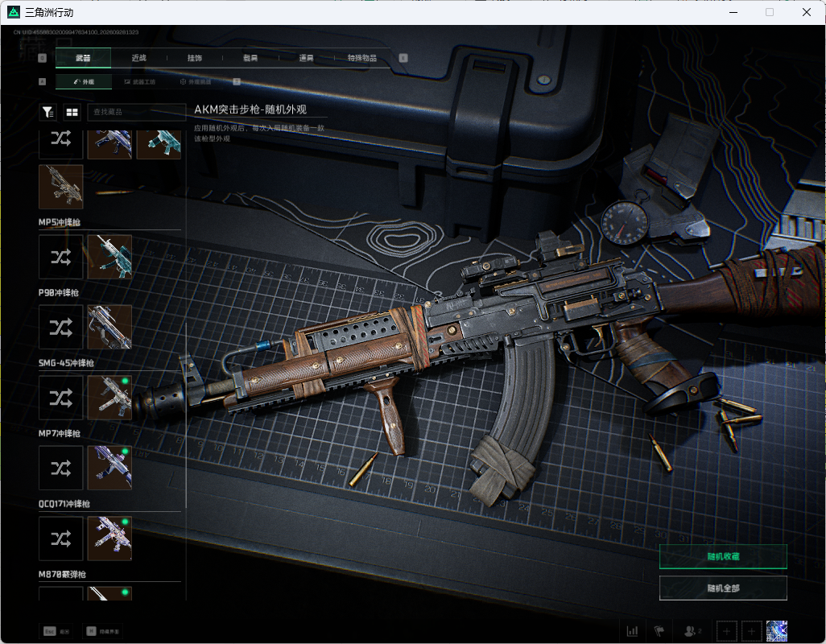Click the 三角洲行动 title bar app icon
The width and height of the screenshot is (826, 644).
coord(14,12)
